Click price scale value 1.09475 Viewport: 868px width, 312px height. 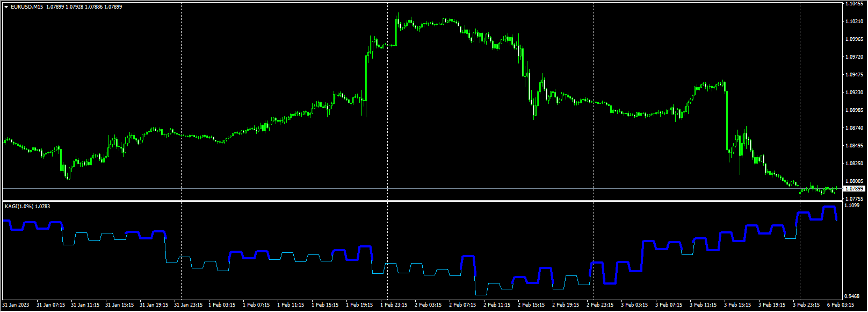[854, 75]
